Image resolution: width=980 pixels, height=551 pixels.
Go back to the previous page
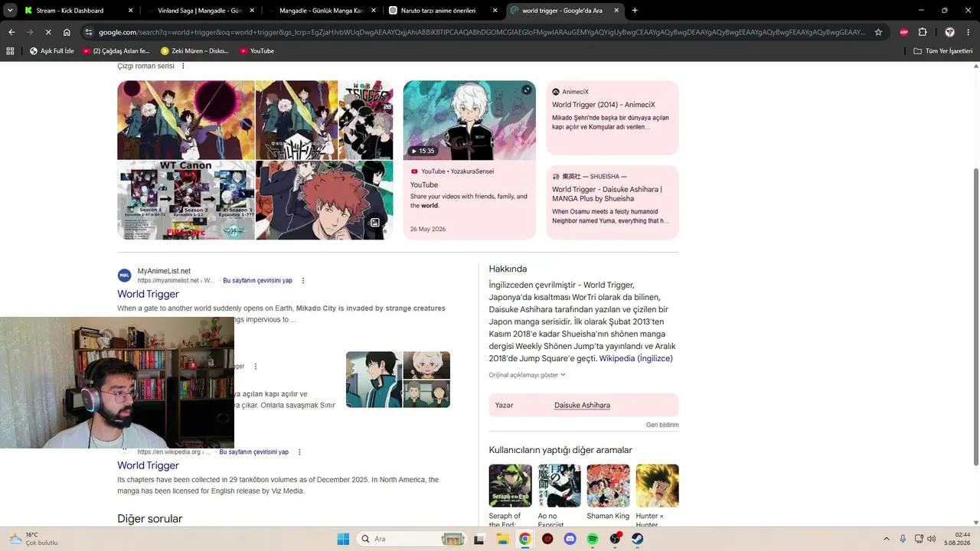11,32
